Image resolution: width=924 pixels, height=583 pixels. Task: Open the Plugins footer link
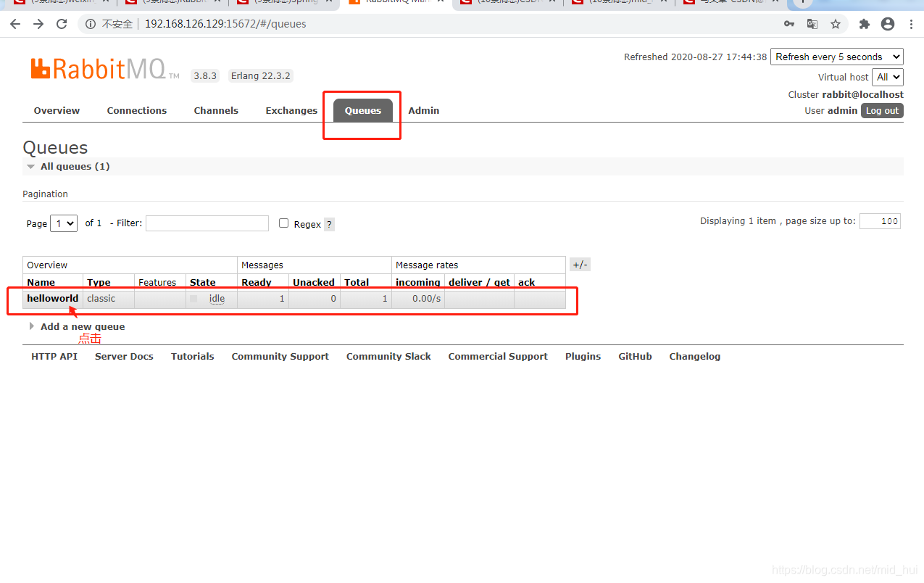[x=583, y=356]
